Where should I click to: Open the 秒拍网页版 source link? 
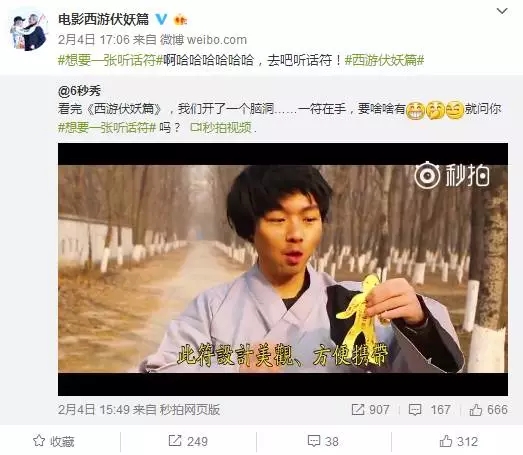click(x=189, y=409)
